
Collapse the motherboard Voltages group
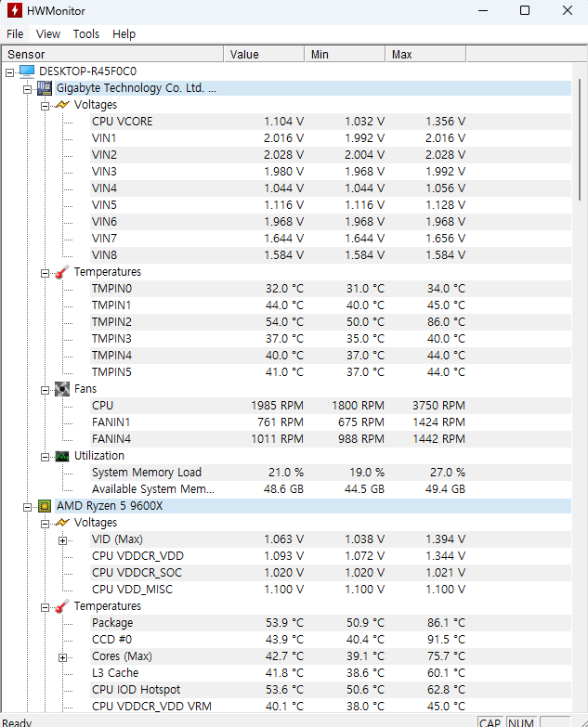(x=45, y=106)
